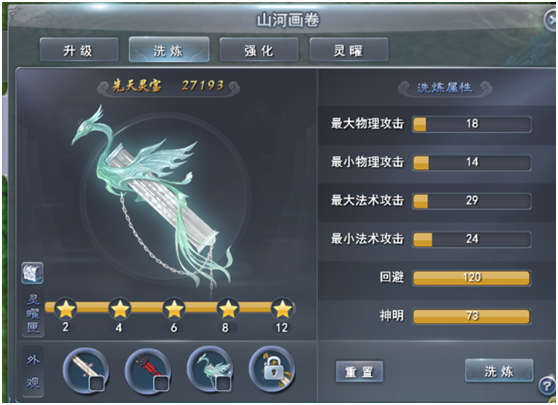The width and height of the screenshot is (558, 405).
Task: Select the phoenix scroll appearance icon
Action: pos(210,370)
